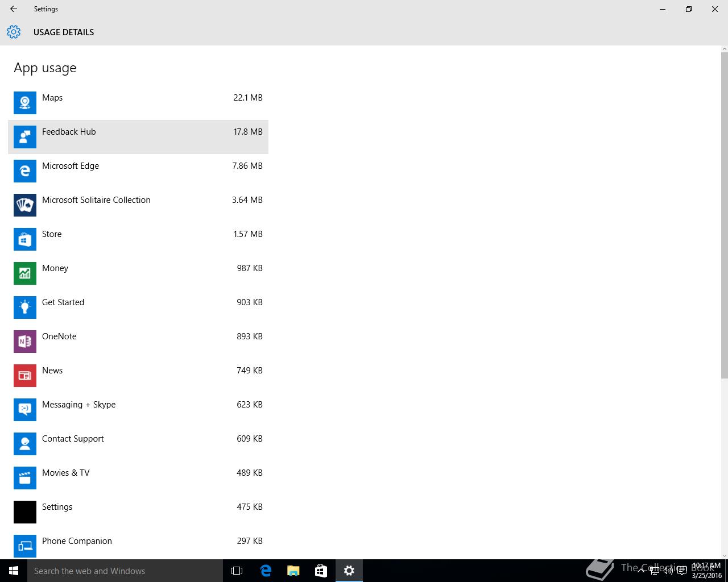This screenshot has height=582, width=728.
Task: Click the purple OneNote icon
Action: click(25, 342)
